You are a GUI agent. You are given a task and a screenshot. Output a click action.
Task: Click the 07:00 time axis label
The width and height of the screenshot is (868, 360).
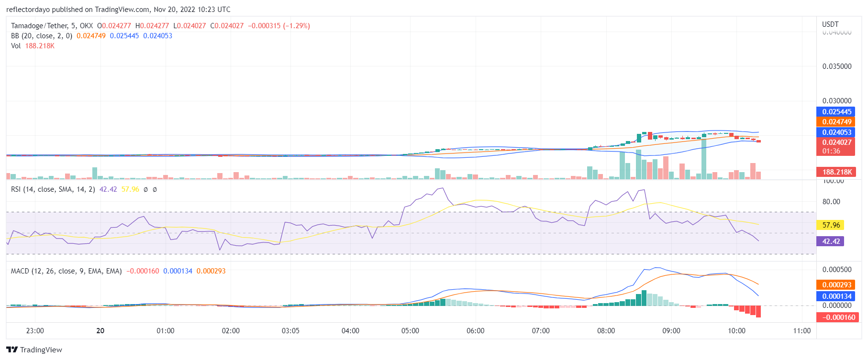click(x=541, y=331)
